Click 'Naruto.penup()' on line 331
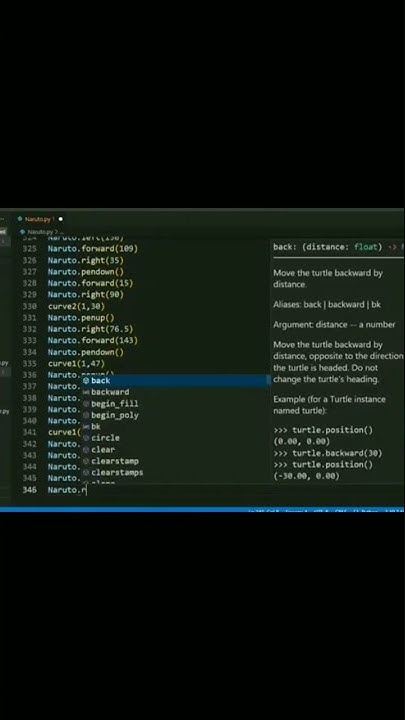 81,318
